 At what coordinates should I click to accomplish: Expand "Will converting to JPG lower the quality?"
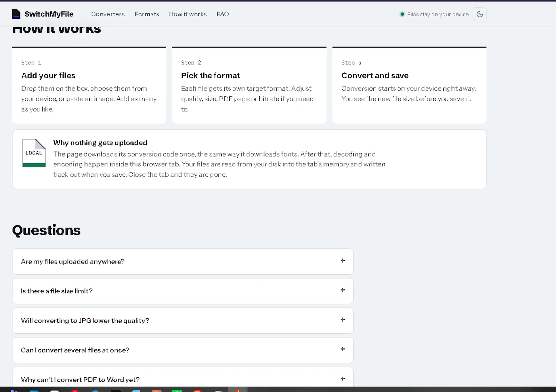pos(183,320)
